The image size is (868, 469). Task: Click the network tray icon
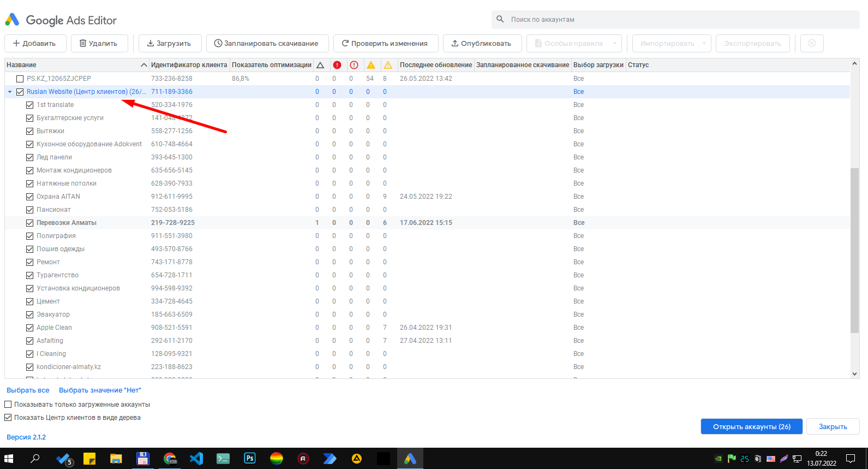pyautogui.click(x=797, y=459)
